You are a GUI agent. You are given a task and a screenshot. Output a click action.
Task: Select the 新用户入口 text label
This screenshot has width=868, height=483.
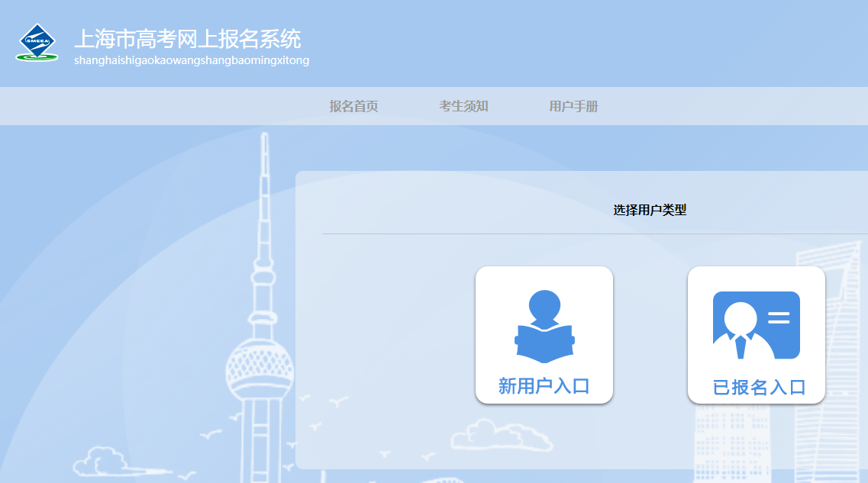[x=544, y=386]
